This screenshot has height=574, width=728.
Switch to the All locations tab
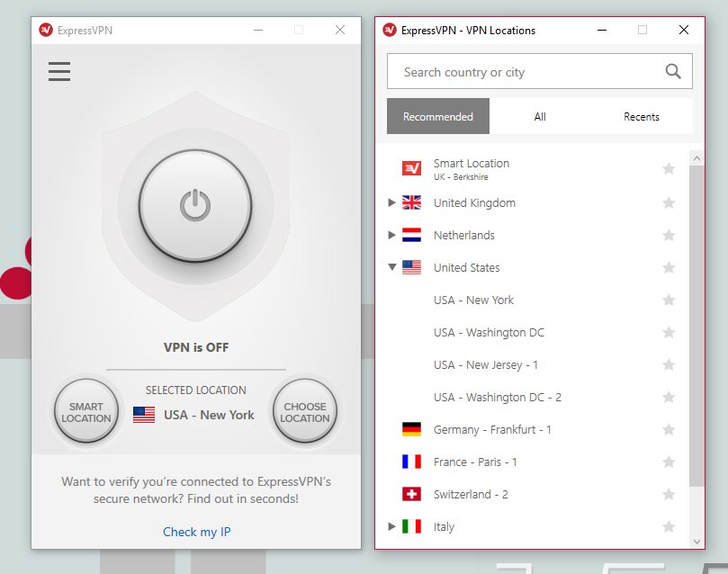pyautogui.click(x=540, y=116)
